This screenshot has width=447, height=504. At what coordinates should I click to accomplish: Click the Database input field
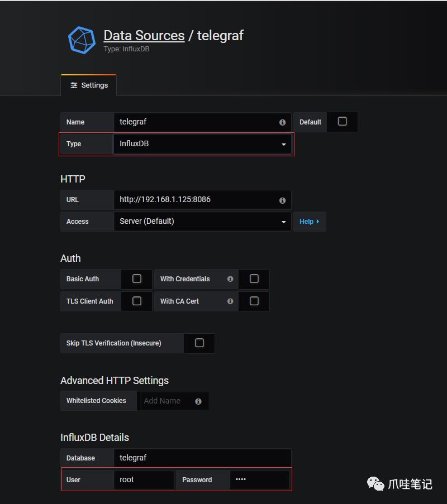click(x=202, y=458)
